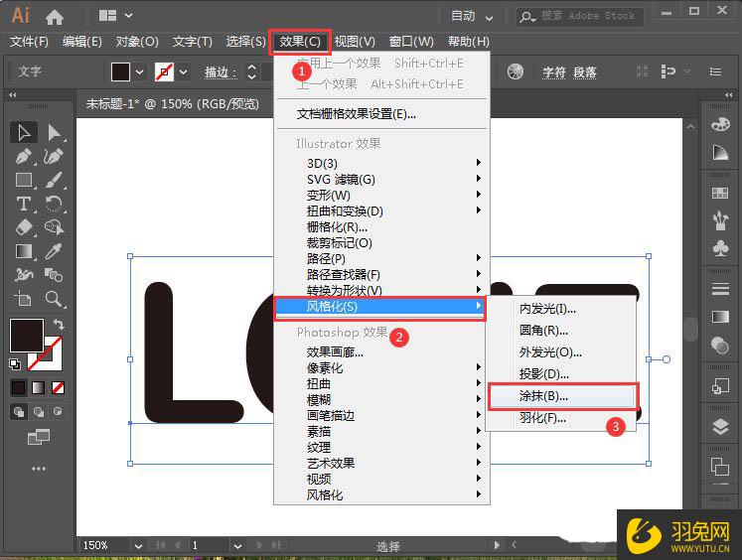Open the Symbols panel club icon
The width and height of the screenshot is (742, 560).
720,248
